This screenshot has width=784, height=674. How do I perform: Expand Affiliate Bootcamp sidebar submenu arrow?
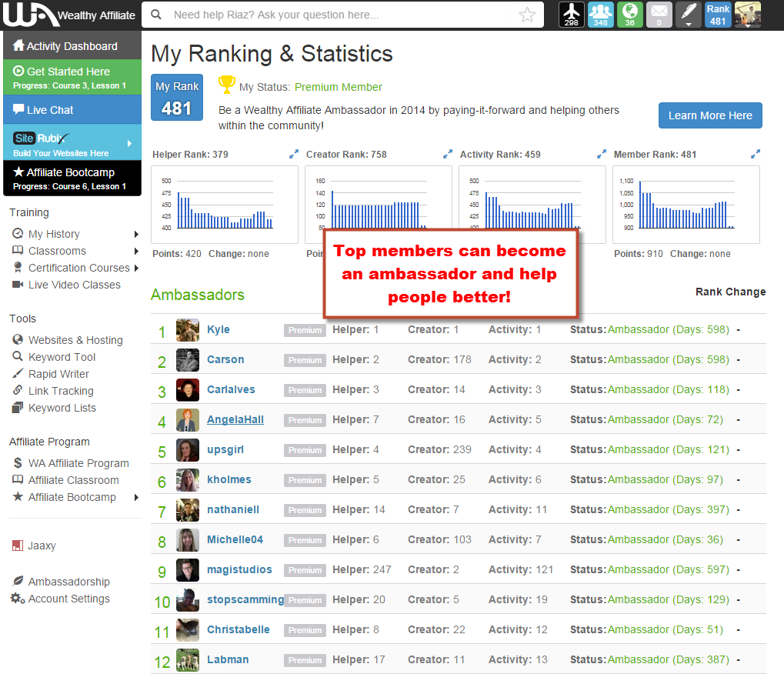[136, 497]
